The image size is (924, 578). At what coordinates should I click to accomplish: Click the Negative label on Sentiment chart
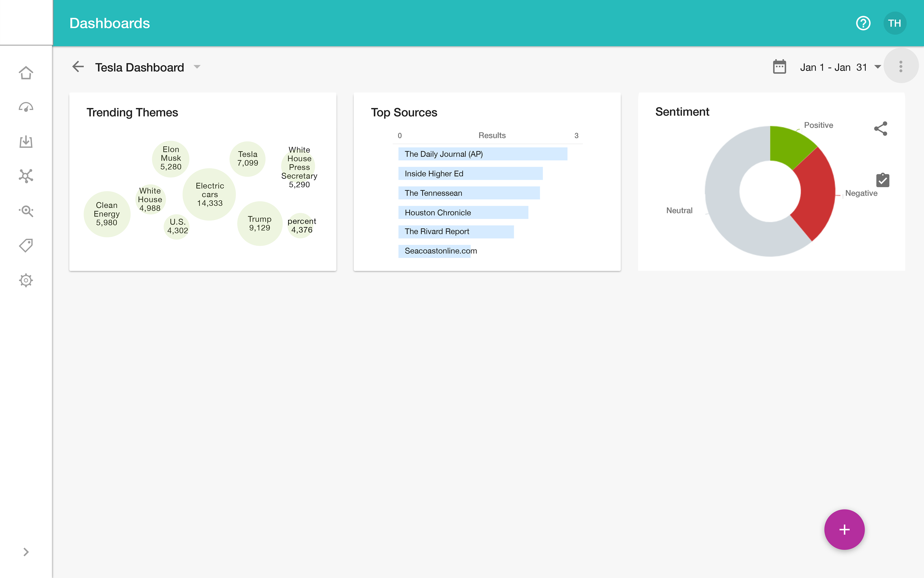click(x=861, y=193)
